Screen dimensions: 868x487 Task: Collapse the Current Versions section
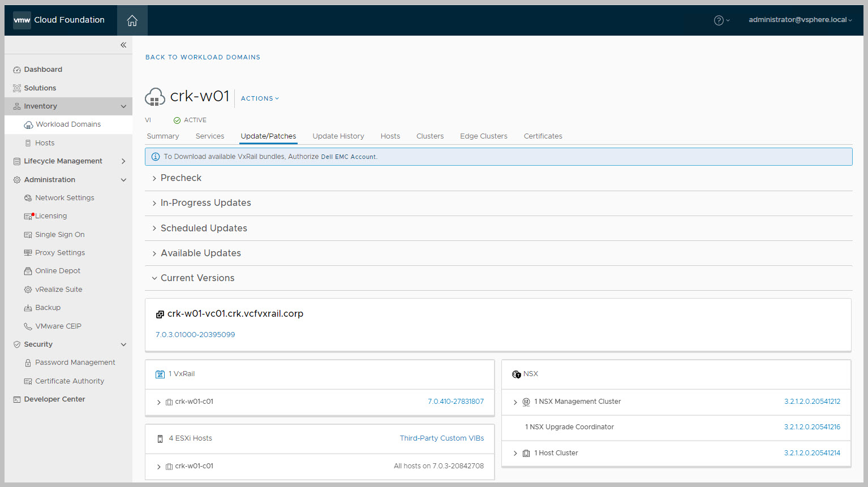[154, 278]
